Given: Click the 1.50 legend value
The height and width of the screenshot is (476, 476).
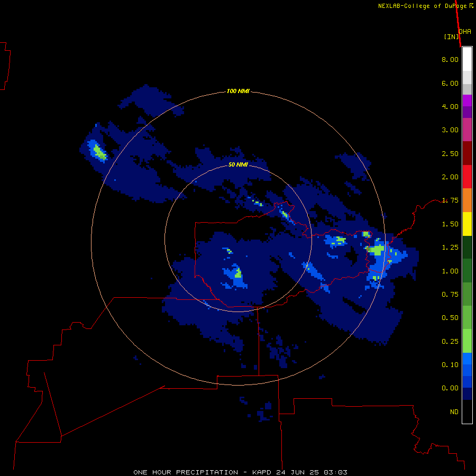Looking at the screenshot, I should tap(450, 224).
